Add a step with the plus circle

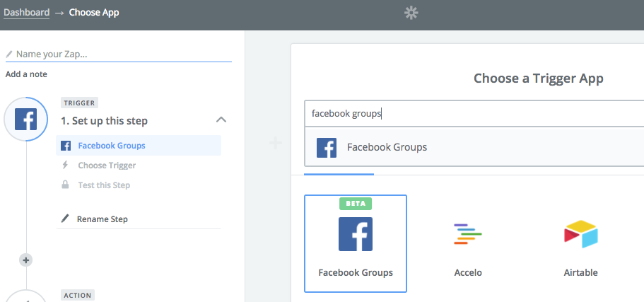(26, 260)
